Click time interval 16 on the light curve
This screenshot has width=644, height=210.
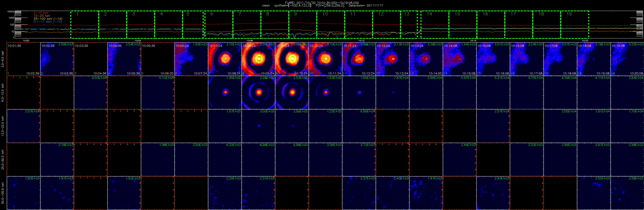(x=491, y=25)
